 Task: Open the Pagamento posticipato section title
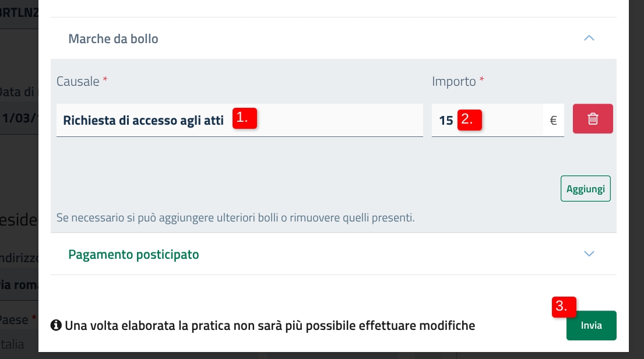tap(133, 255)
